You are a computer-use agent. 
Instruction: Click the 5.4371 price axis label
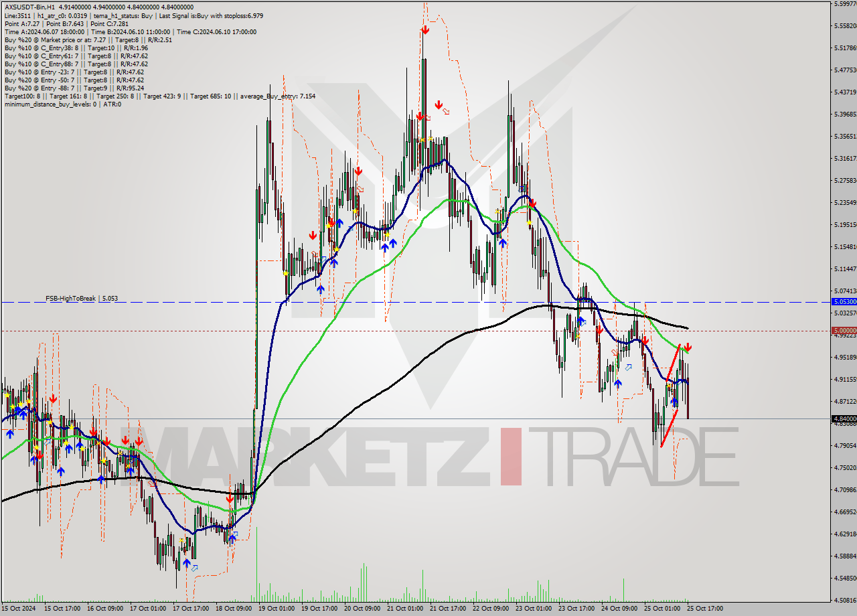tap(845, 92)
